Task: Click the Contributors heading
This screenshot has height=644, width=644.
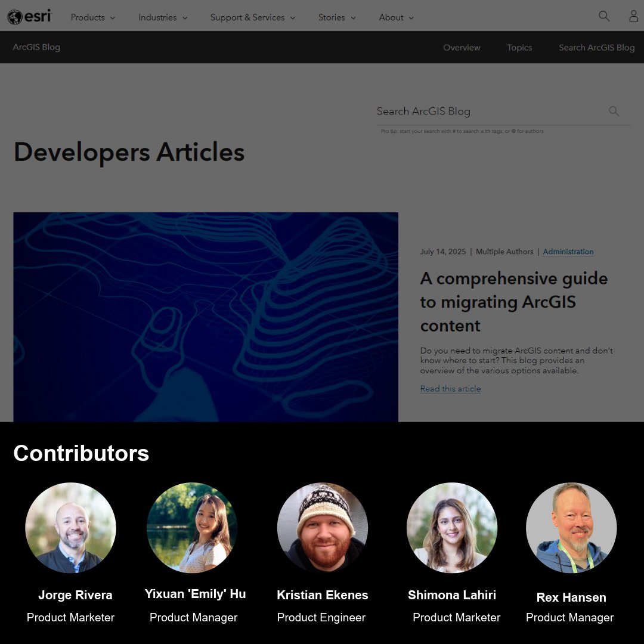Action: click(81, 453)
